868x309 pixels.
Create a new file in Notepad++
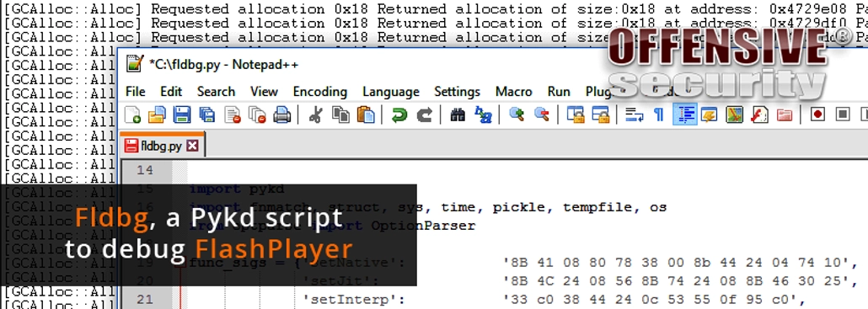132,115
